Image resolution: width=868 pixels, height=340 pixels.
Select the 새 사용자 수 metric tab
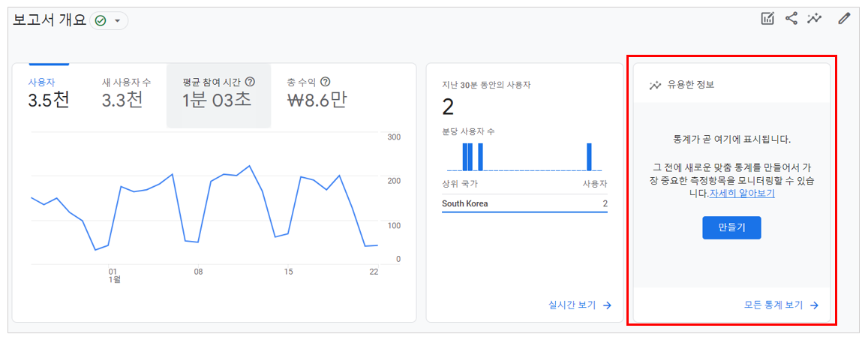click(x=127, y=95)
